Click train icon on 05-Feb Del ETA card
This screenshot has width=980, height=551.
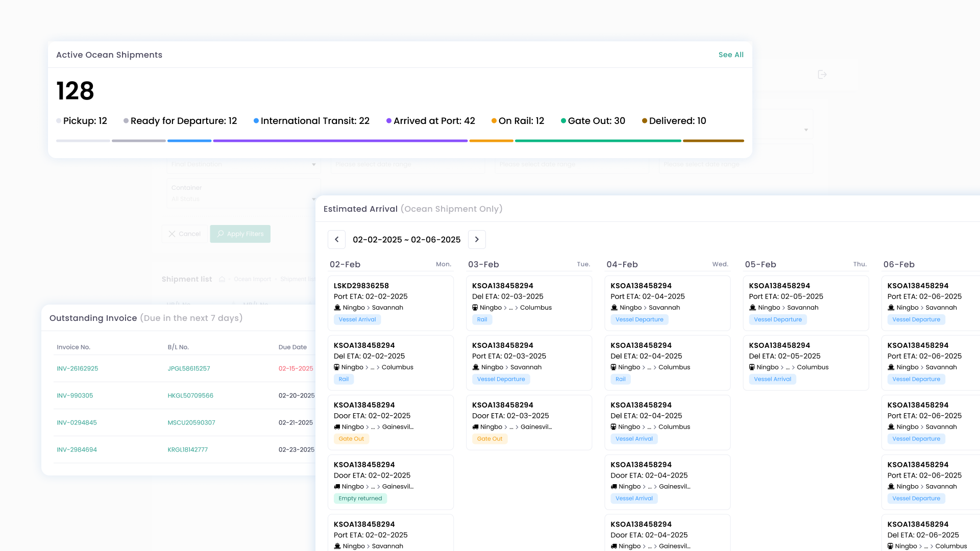[751, 367]
